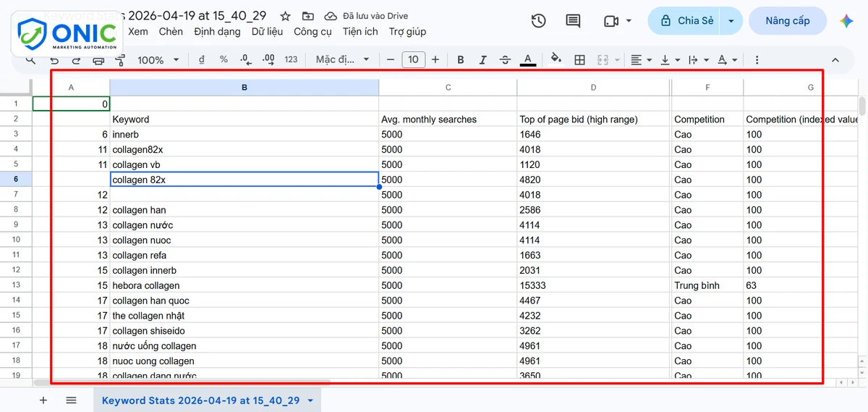Start a Meet call with camera icon

611,21
